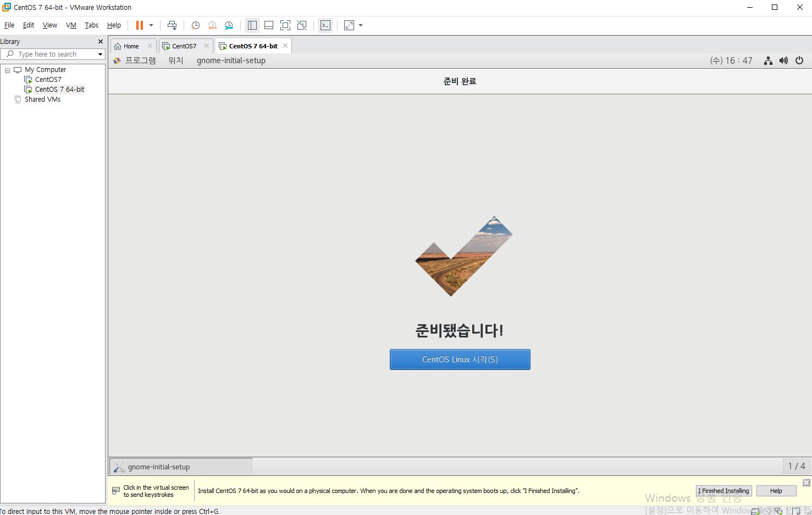
Task: Click the 1 / 4 workspace indicator
Action: click(x=797, y=466)
